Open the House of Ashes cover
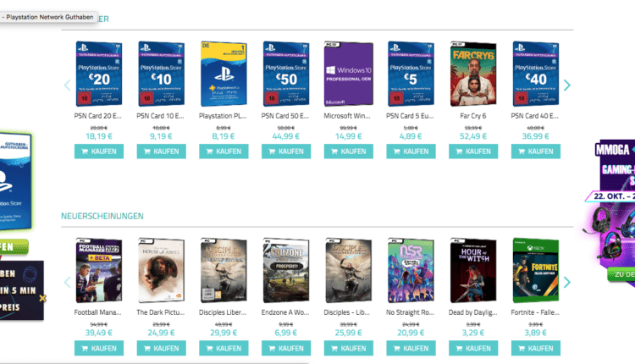 point(161,271)
